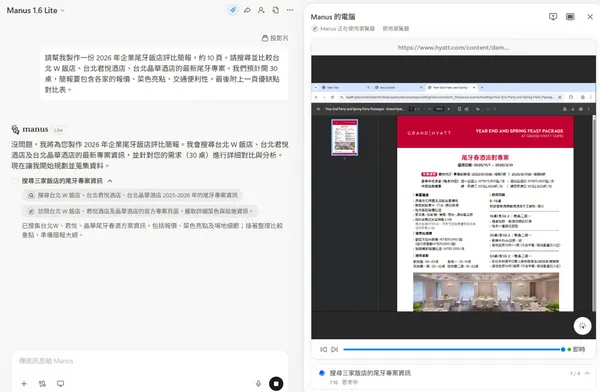Click the 搜尋三家飯店的尾牙專案資訊 step title in chat
The image size is (600, 392).
pyautogui.click(x=62, y=181)
